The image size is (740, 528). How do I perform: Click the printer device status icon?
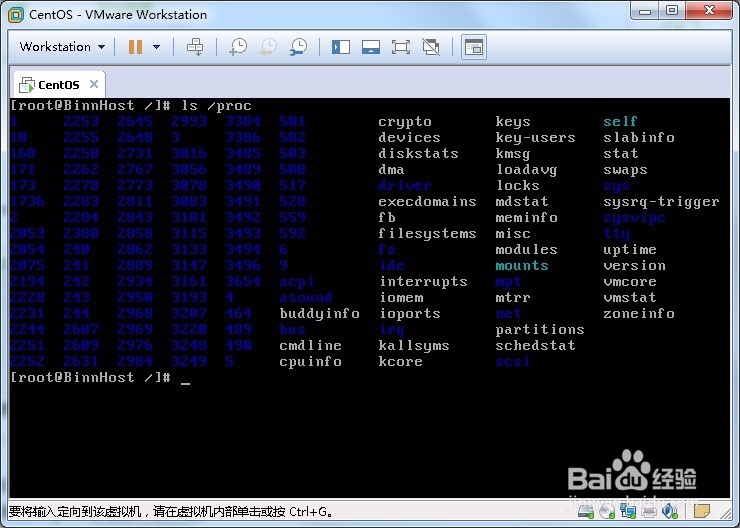click(x=649, y=511)
